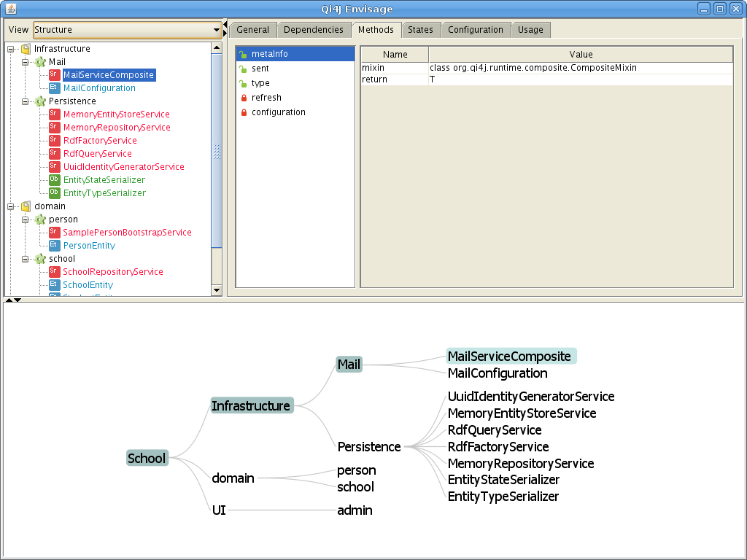Screen dimensions: 747x560
Task: Collapse the Infrastructure tree node
Action: pyautogui.click(x=11, y=49)
